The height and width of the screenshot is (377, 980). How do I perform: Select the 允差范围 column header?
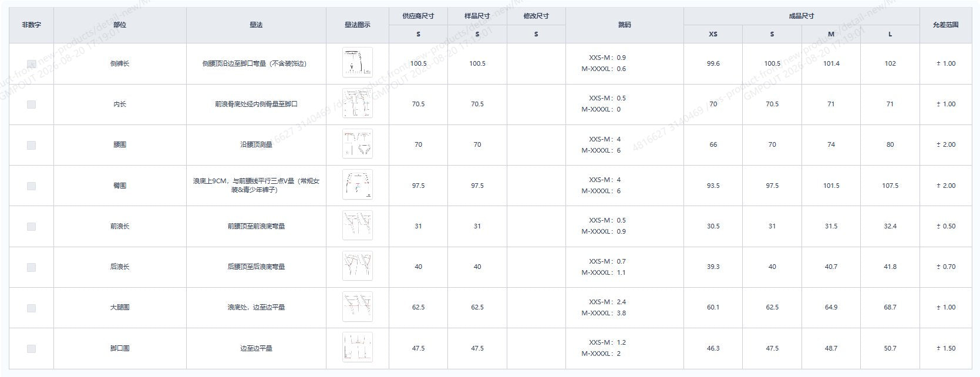(x=945, y=25)
